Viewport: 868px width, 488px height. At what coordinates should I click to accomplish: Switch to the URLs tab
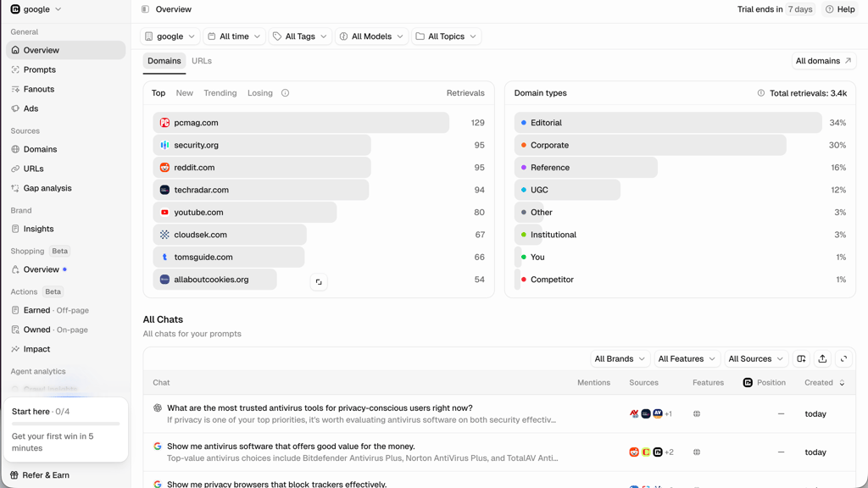(202, 61)
